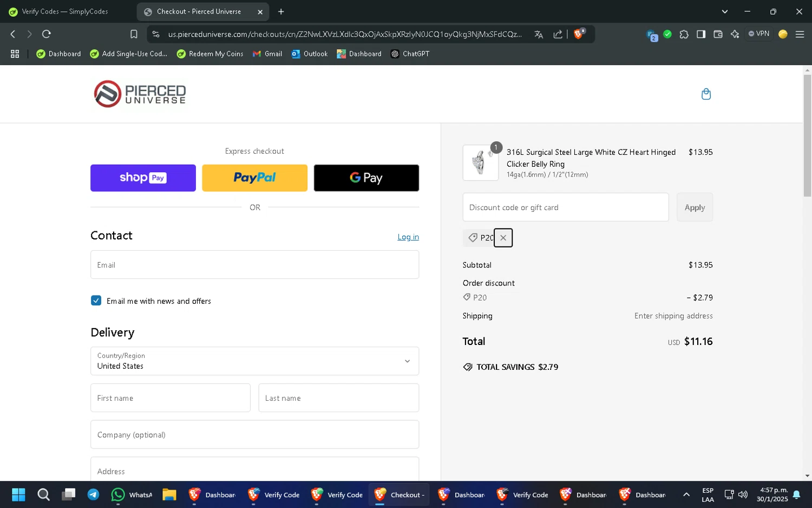
Task: Open Leo AI assistant icon
Action: (x=735, y=34)
